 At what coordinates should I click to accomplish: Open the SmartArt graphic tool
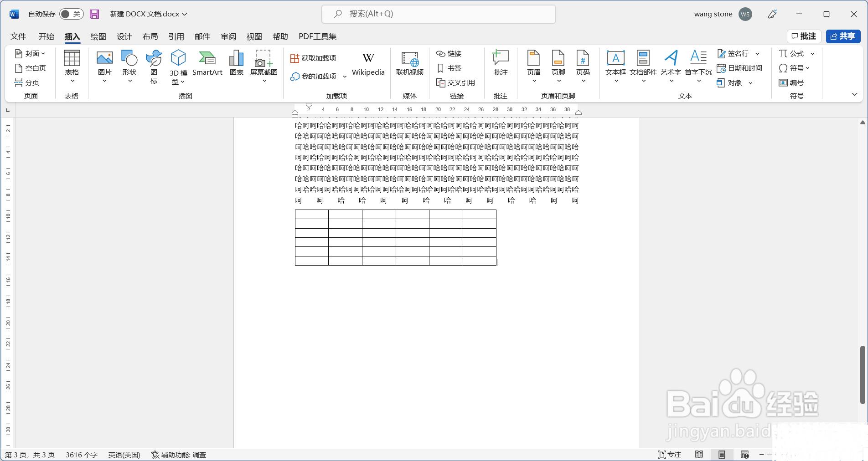coord(207,63)
